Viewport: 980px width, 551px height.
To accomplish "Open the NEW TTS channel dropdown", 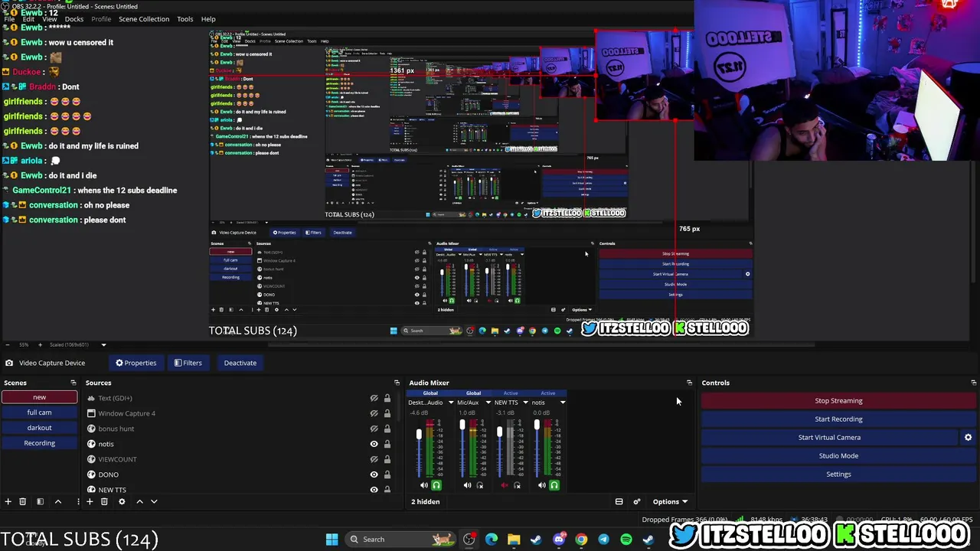I will (524, 403).
